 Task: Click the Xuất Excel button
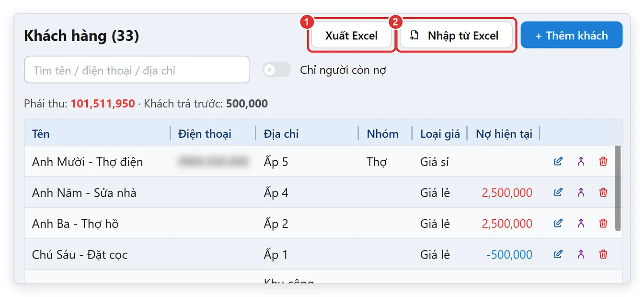pos(352,36)
